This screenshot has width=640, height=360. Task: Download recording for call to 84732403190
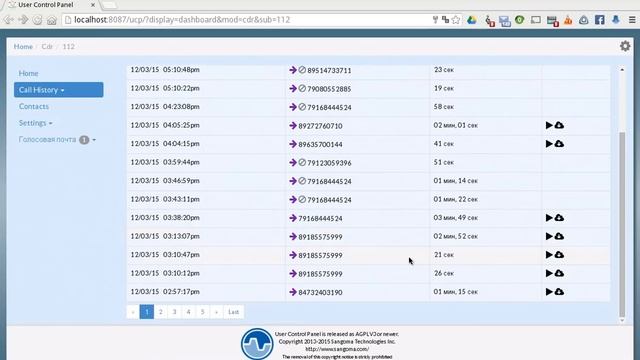click(x=559, y=292)
